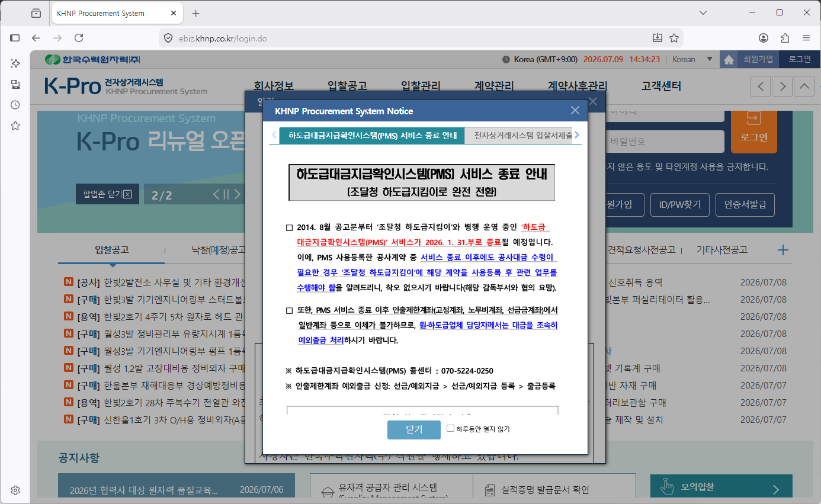Click the 팝업존 닫기 button

(108, 194)
